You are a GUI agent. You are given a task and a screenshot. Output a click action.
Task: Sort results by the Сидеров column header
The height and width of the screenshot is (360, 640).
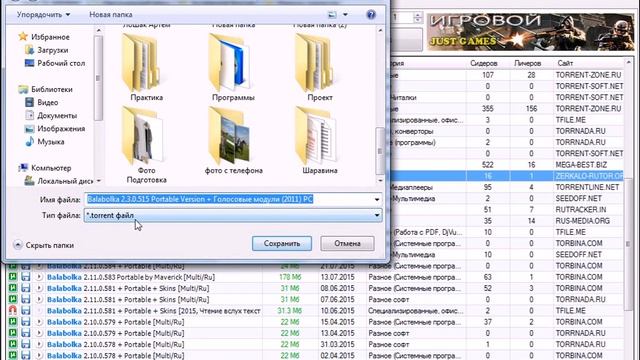point(484,63)
